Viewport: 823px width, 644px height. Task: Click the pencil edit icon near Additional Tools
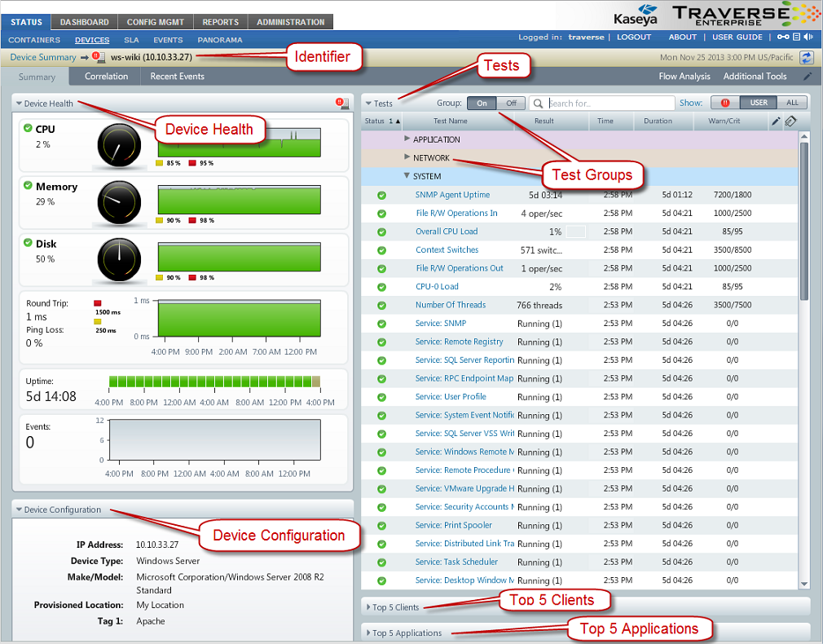tap(808, 77)
